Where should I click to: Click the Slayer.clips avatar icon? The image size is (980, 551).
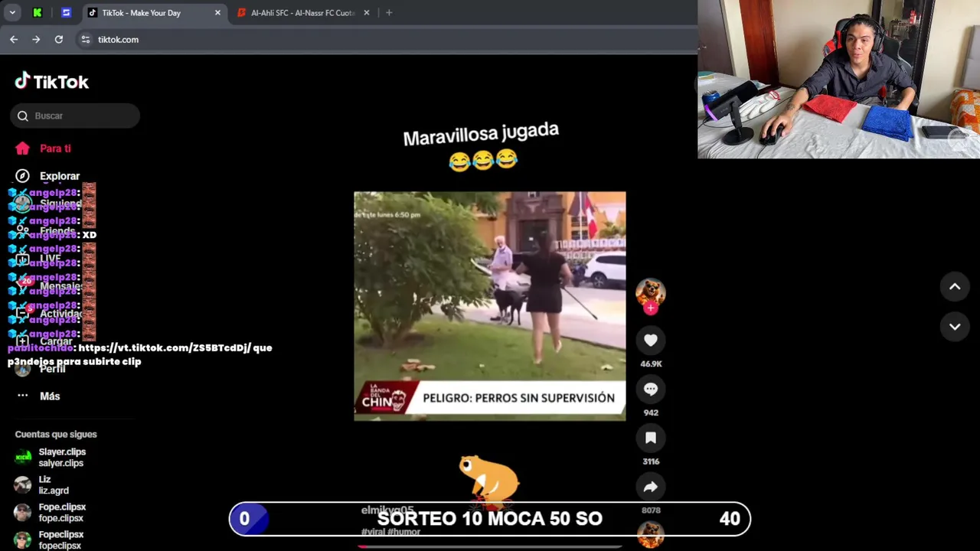(23, 458)
